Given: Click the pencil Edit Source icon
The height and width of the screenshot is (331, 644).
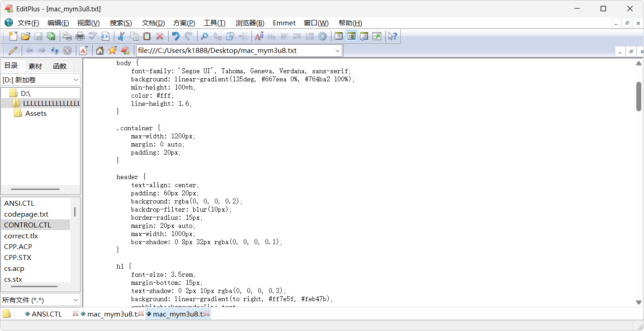Looking at the screenshot, I should (13, 51).
